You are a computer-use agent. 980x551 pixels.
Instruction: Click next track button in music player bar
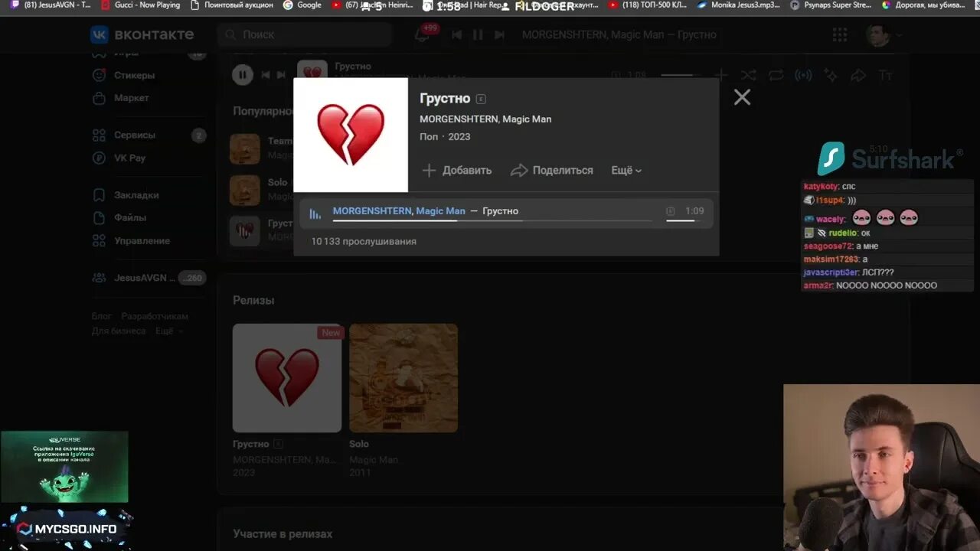coord(281,74)
